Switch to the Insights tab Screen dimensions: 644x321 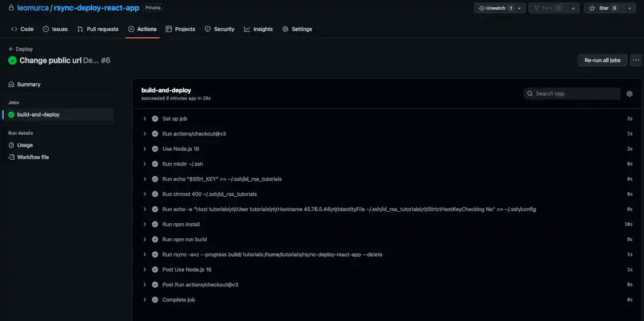pos(258,29)
